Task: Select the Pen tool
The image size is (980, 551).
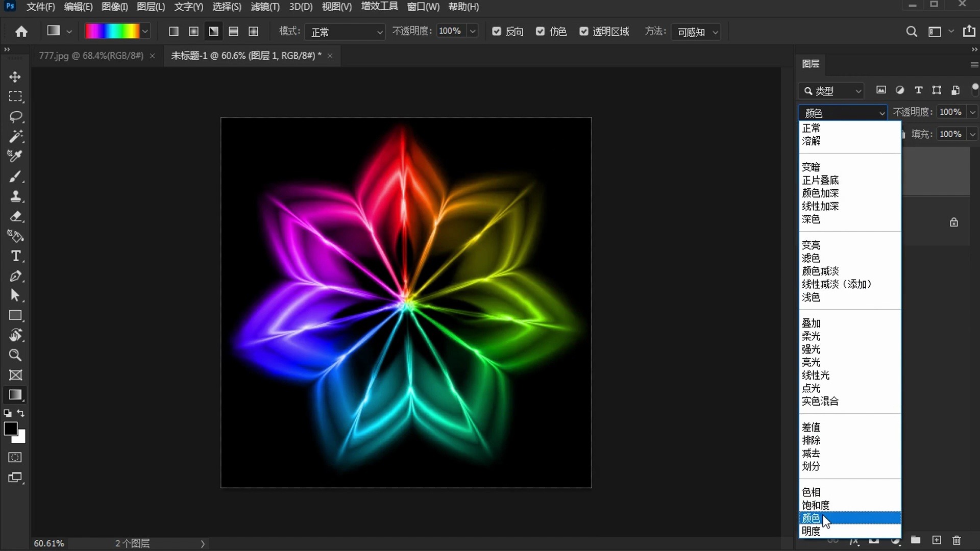Action: [x=15, y=276]
